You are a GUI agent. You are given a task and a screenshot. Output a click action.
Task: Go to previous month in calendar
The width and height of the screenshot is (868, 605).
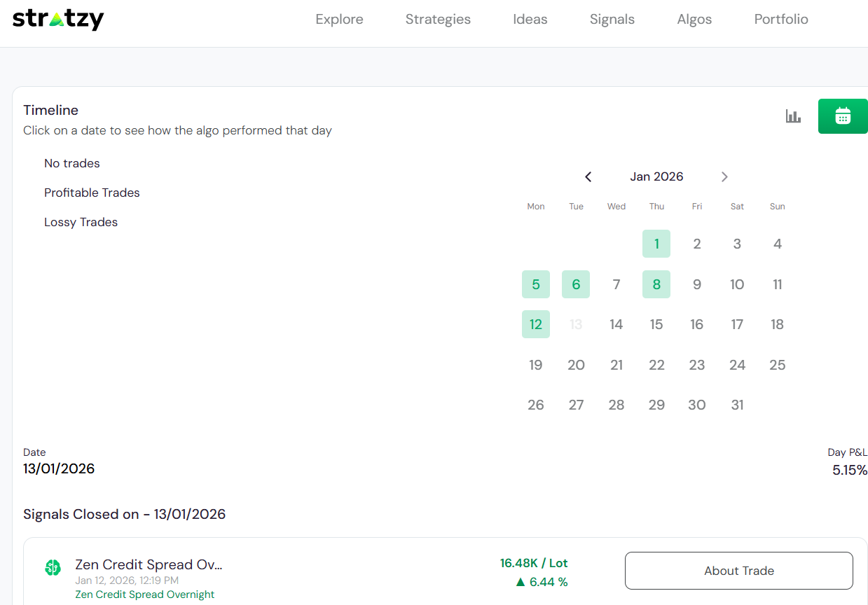pyautogui.click(x=588, y=177)
